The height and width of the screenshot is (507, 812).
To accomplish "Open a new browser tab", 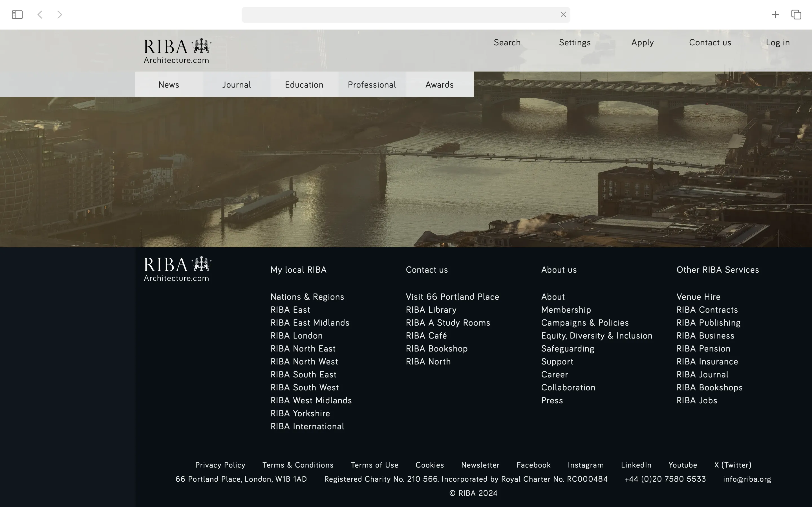I will click(775, 14).
